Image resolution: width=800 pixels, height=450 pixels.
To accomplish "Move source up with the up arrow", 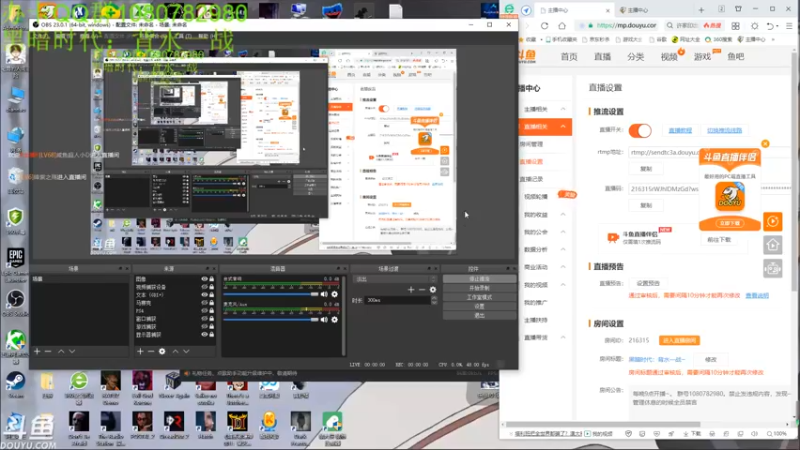I will (x=176, y=352).
